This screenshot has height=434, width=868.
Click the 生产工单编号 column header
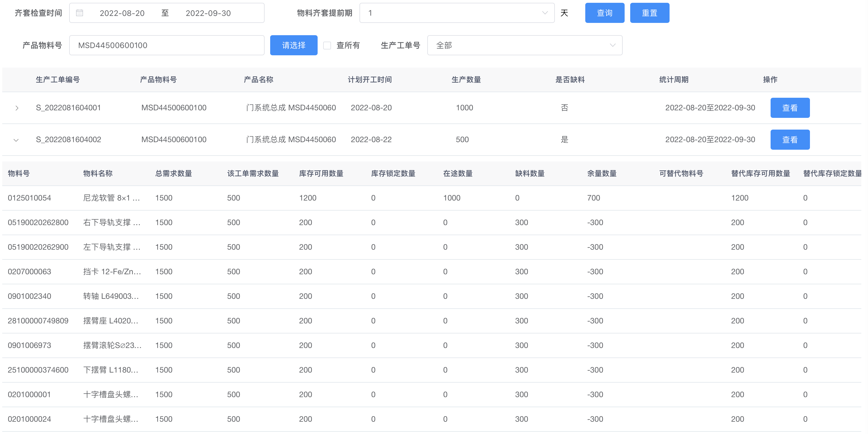[x=57, y=80]
